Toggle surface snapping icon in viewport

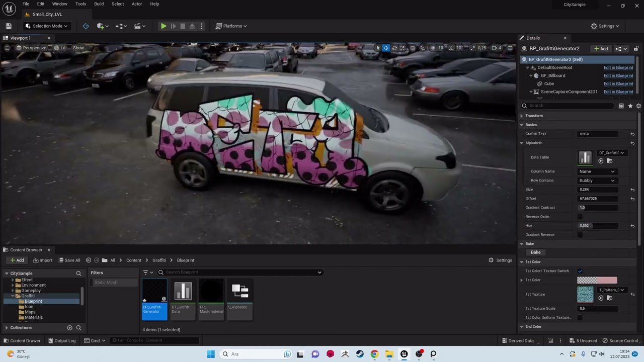[x=423, y=48]
